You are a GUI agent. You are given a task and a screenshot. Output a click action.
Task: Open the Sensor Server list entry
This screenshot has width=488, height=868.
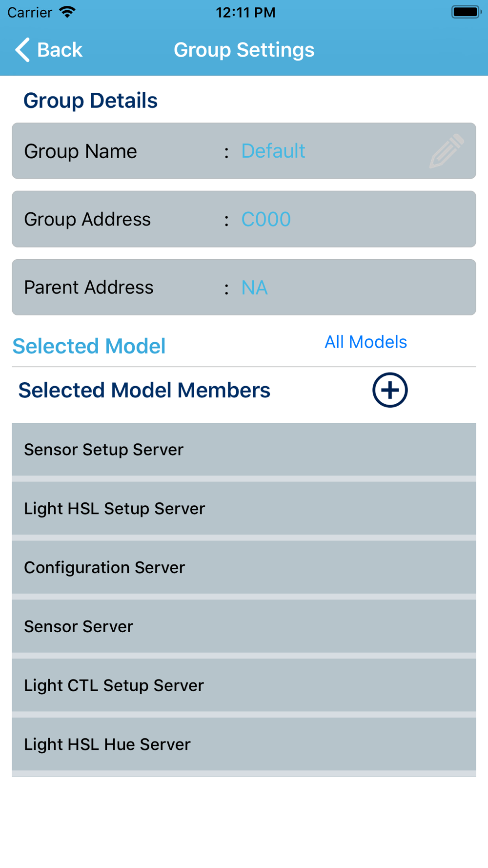coord(244,626)
